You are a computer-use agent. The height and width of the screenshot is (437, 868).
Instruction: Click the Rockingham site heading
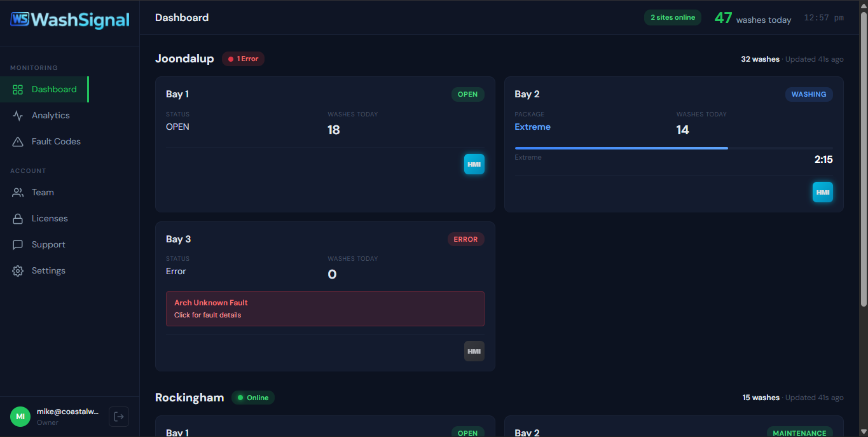click(189, 398)
